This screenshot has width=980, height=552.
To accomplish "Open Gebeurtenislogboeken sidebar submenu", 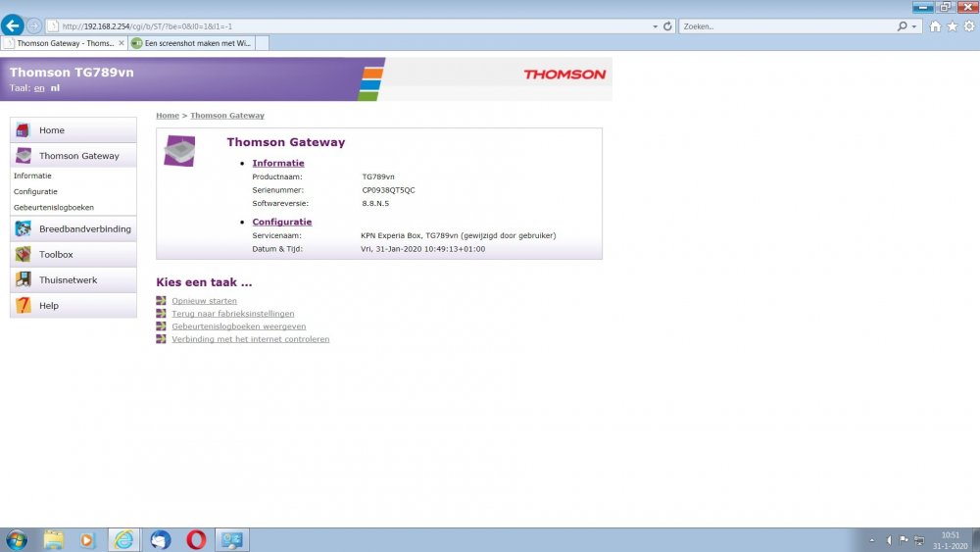I will (x=54, y=207).
